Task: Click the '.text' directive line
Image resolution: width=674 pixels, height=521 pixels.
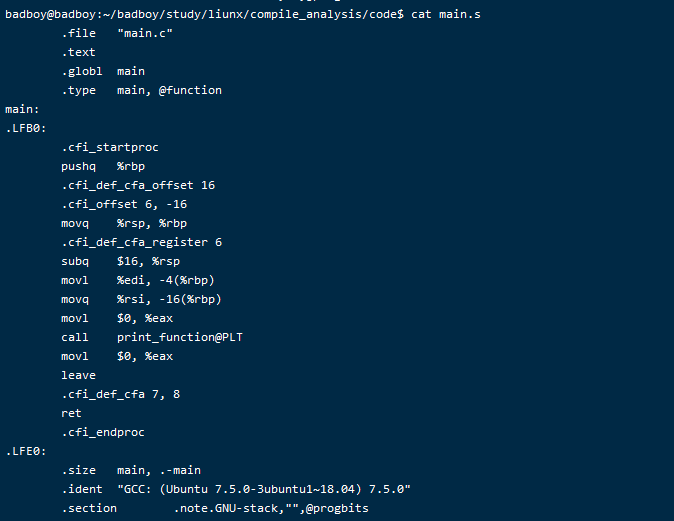Action: point(78,52)
